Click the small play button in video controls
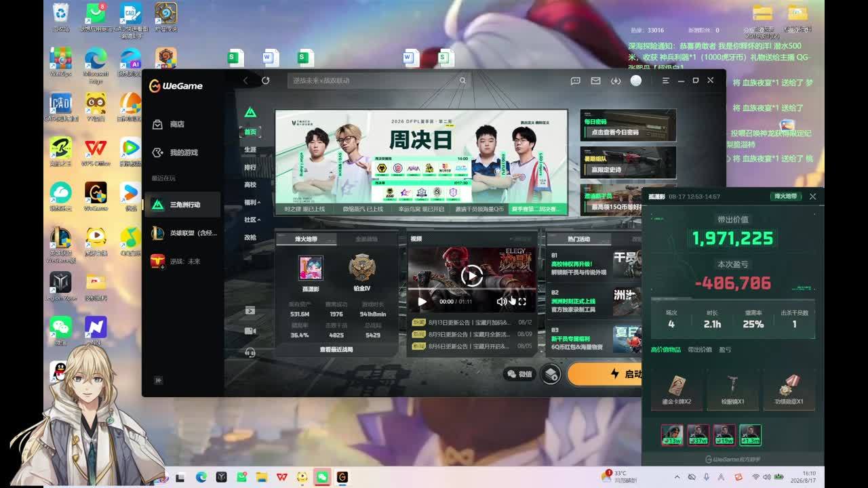868x488 pixels. click(x=422, y=302)
